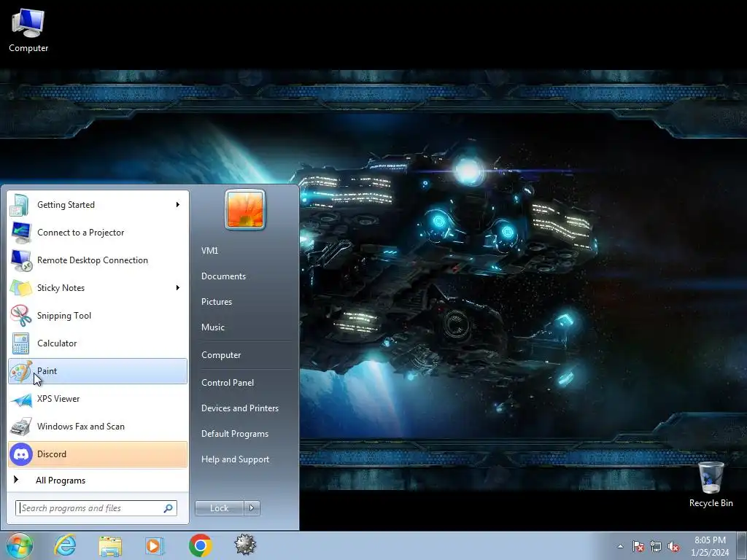Open the clock showing 8:05 PM
Viewport: 747px width, 560px height.
pyautogui.click(x=710, y=546)
